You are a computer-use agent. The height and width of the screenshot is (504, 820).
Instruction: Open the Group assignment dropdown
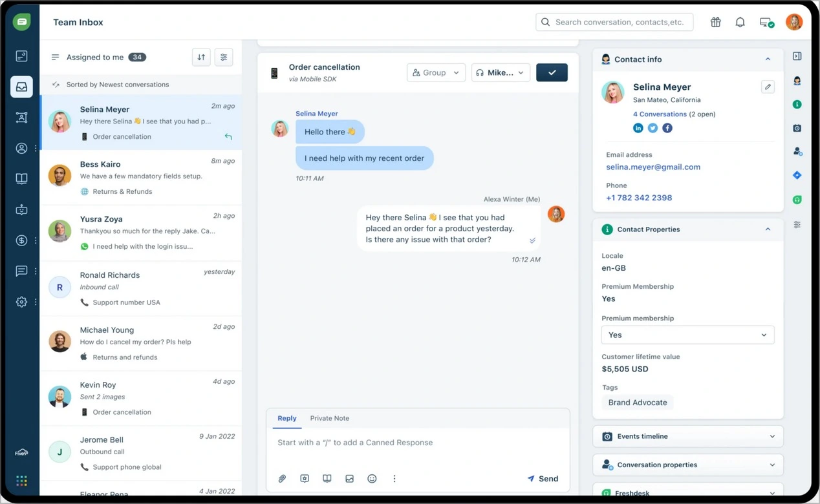(x=436, y=72)
